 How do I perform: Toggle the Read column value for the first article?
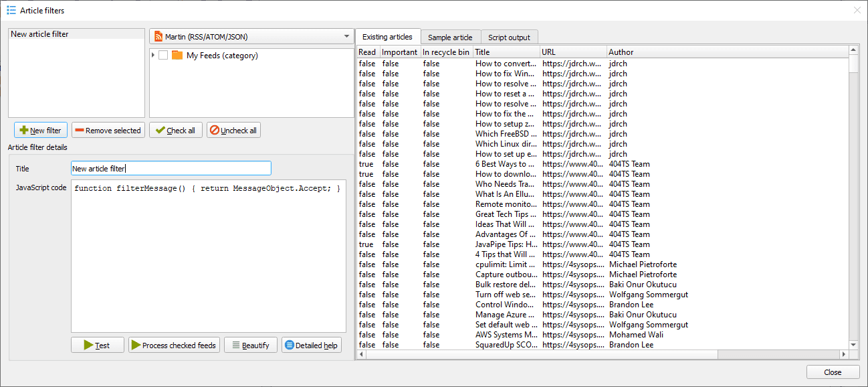[x=366, y=63]
